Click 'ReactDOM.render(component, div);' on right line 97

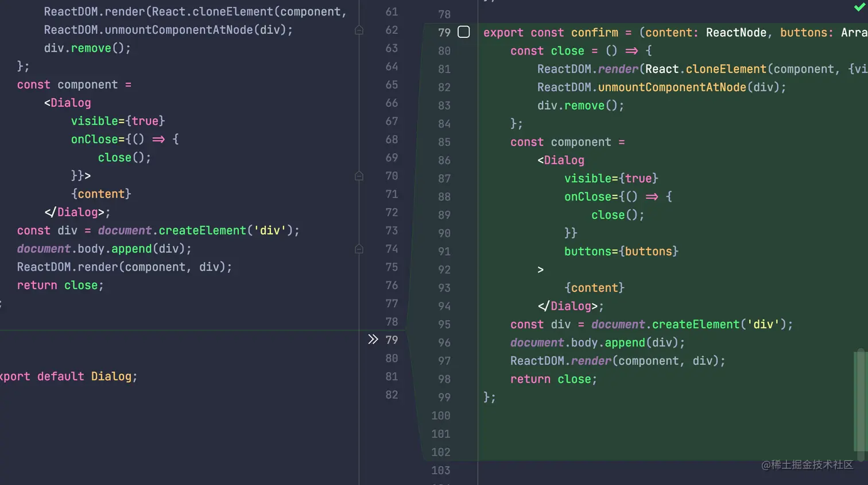coord(618,361)
